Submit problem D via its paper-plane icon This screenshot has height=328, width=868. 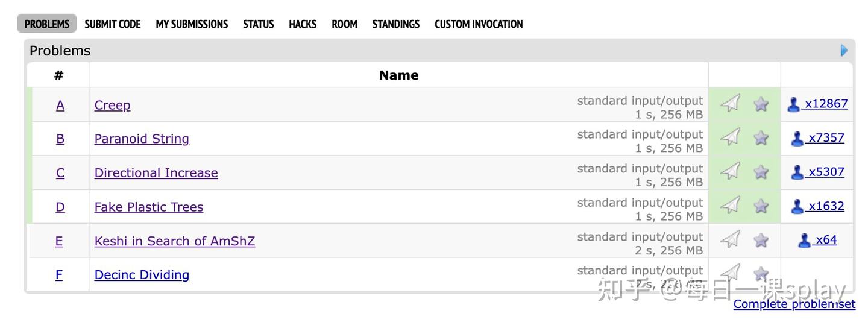[x=730, y=206]
